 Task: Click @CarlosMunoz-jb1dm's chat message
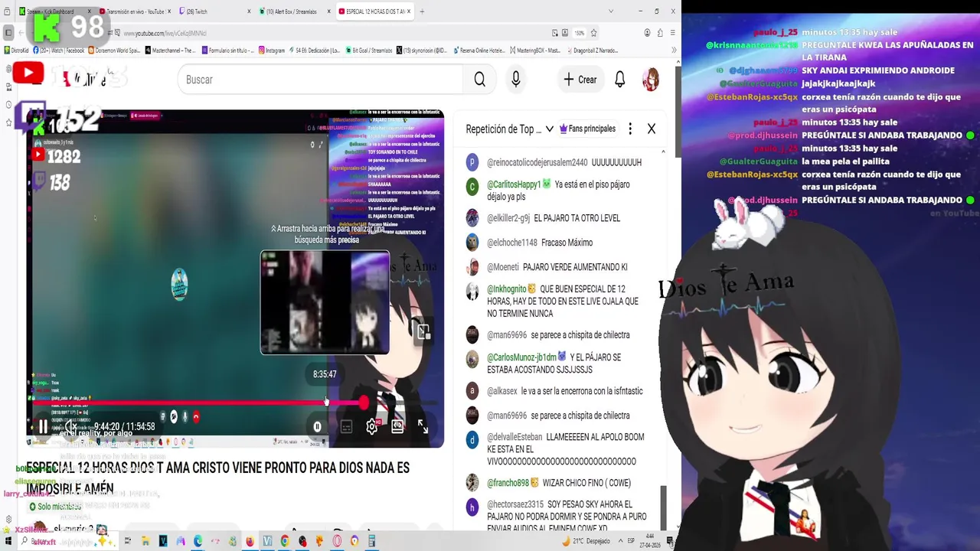point(554,364)
